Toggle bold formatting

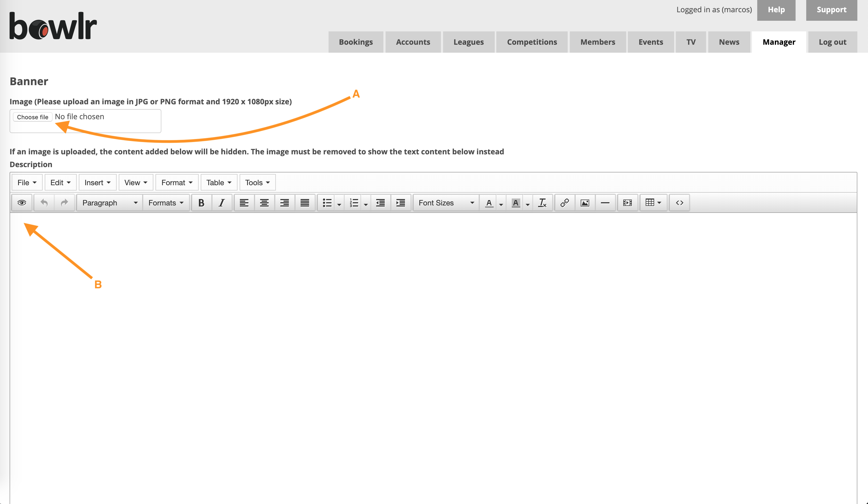click(202, 203)
